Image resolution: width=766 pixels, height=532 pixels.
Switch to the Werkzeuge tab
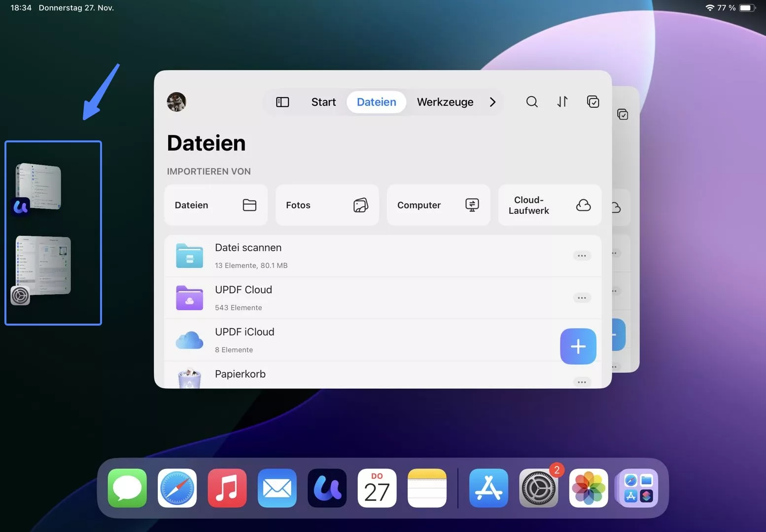445,102
